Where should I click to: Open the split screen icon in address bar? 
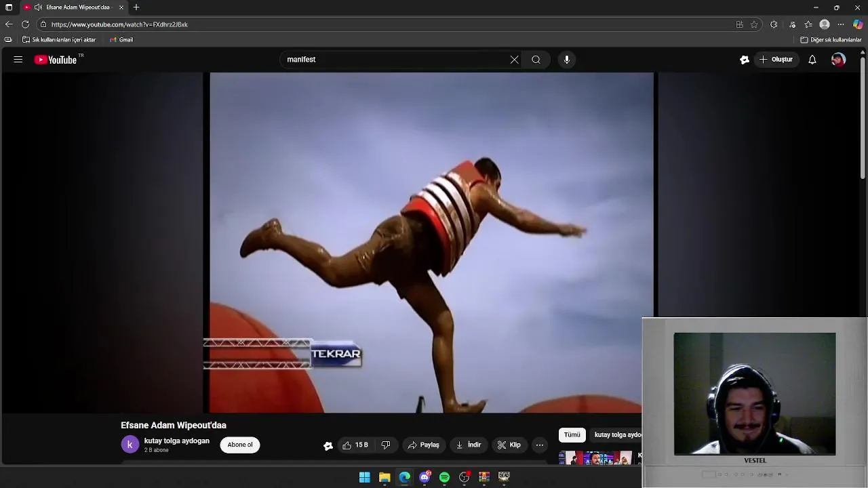[x=739, y=24]
